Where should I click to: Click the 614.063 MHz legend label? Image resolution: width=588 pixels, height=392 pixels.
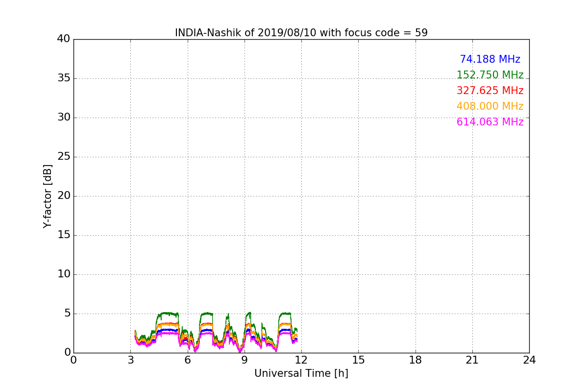point(490,122)
